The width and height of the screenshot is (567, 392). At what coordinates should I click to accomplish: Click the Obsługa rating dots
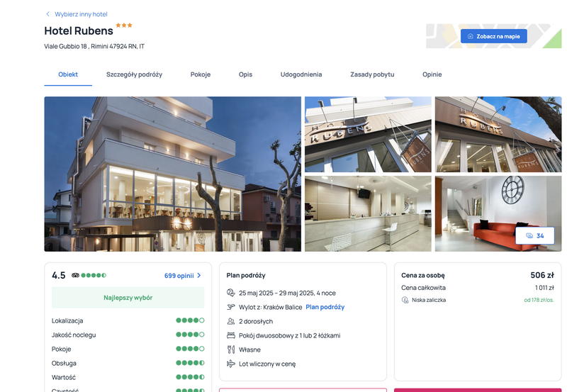coord(190,363)
